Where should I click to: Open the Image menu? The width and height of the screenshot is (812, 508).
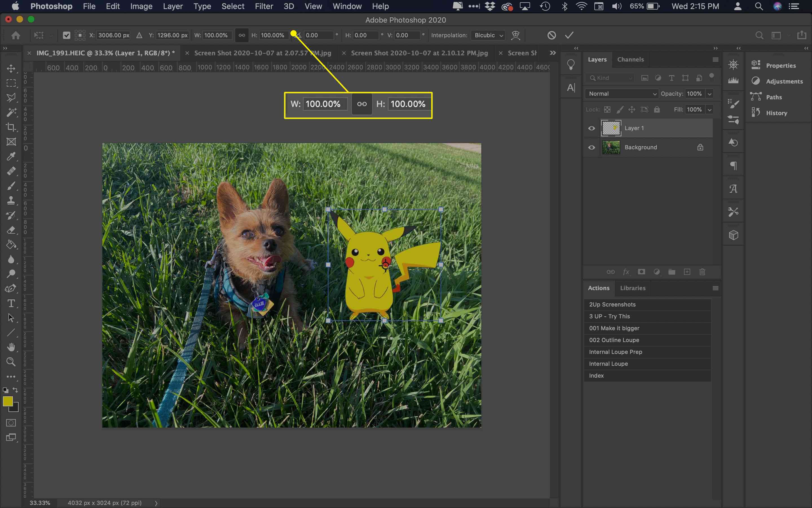pyautogui.click(x=141, y=6)
